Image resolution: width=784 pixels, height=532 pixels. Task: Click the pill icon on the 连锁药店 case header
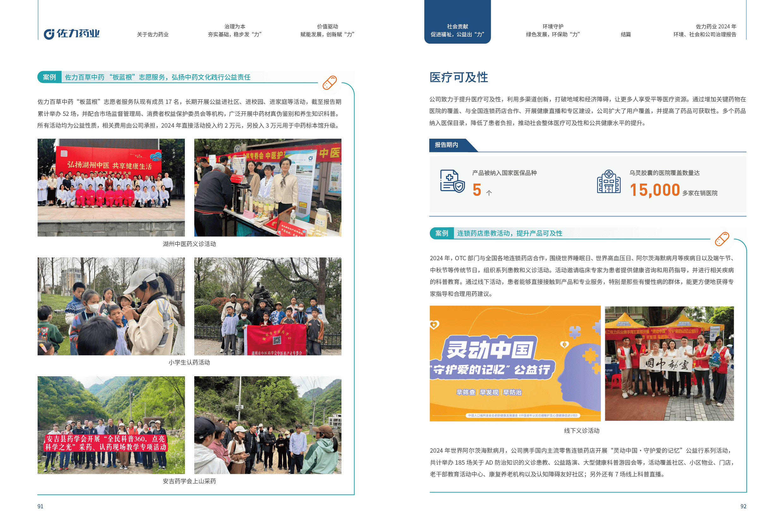click(x=722, y=239)
